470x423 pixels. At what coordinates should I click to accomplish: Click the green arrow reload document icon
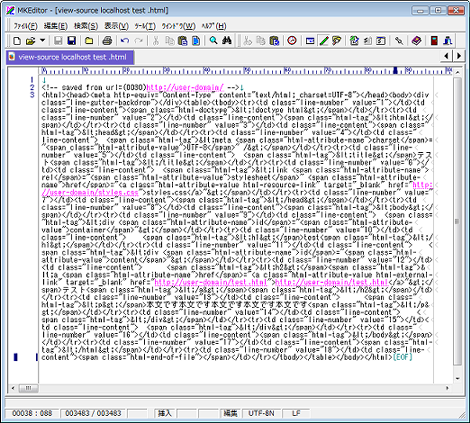[354, 41]
